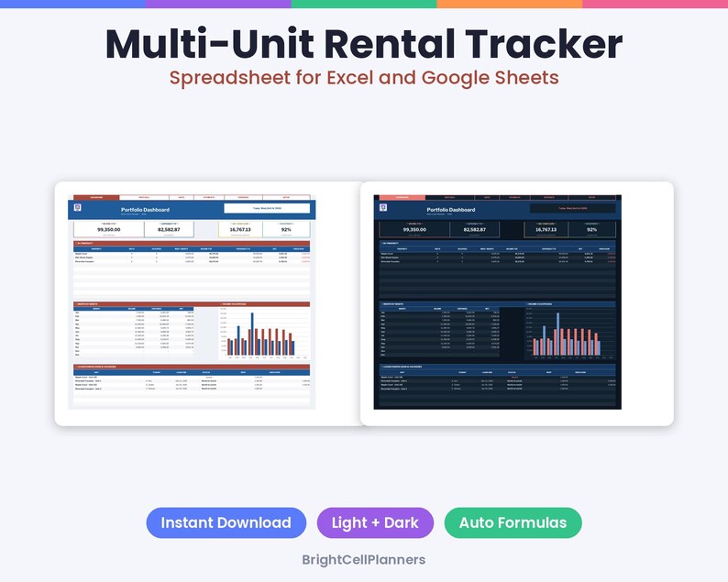728x582 pixels.
Task: Click the 92% occupancy card in light sheet
Action: tap(286, 229)
